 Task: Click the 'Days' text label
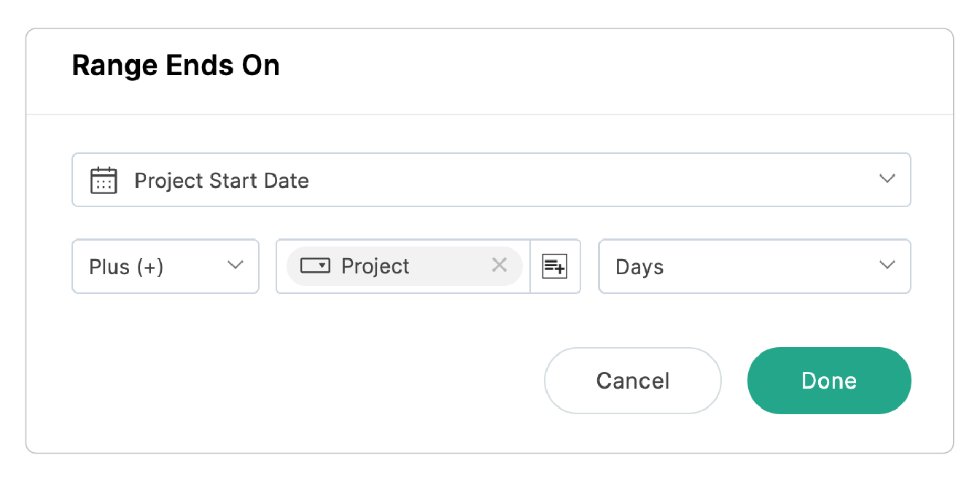[639, 268]
